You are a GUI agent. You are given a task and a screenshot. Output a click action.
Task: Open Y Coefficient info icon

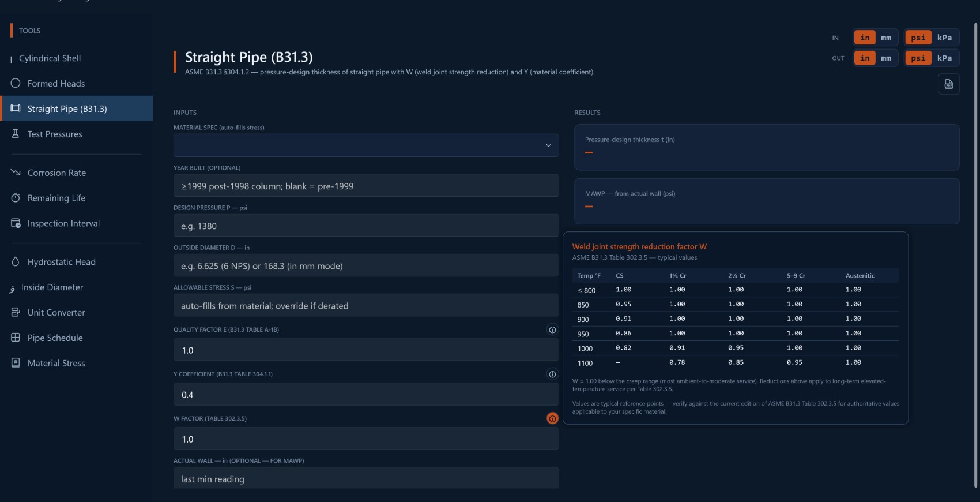[x=552, y=374]
